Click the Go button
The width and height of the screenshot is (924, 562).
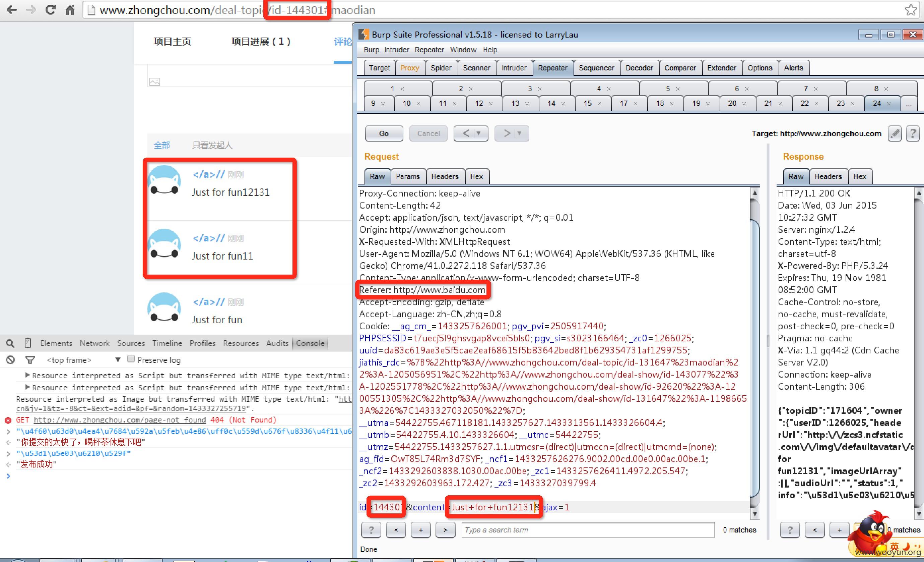click(384, 133)
